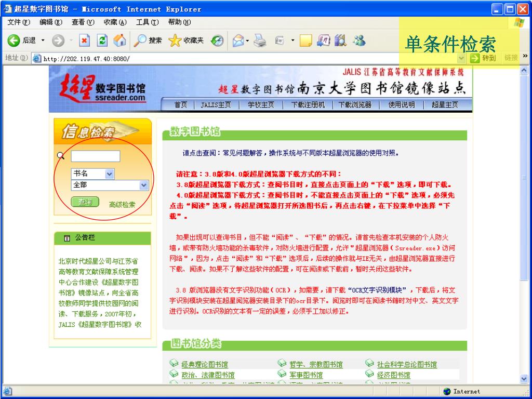The width and height of the screenshot is (532, 399).
Task: Click the yellow note Discuss icon
Action: [305, 41]
